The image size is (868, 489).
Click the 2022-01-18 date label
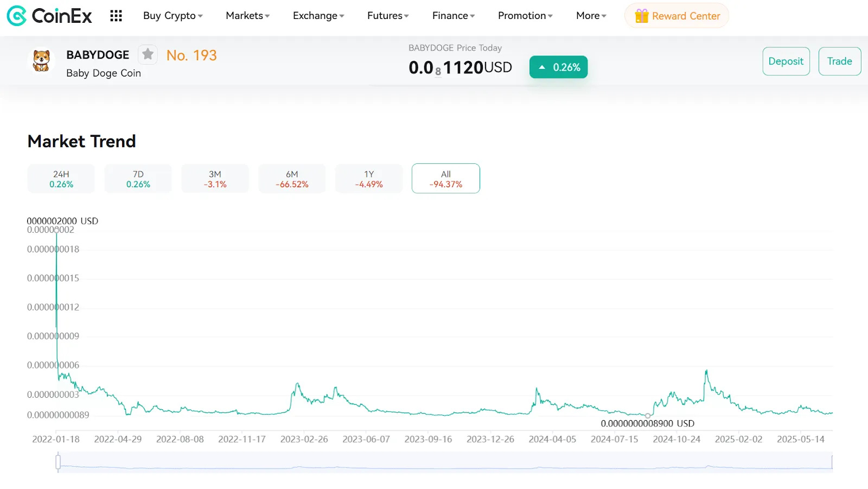[x=56, y=439]
